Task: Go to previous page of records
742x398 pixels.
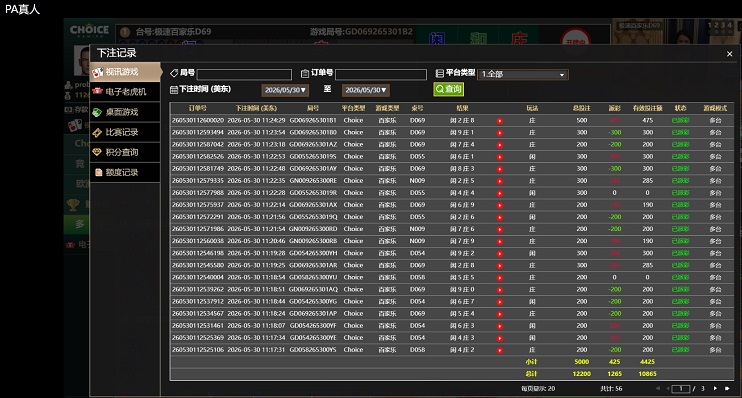Action: pos(668,389)
